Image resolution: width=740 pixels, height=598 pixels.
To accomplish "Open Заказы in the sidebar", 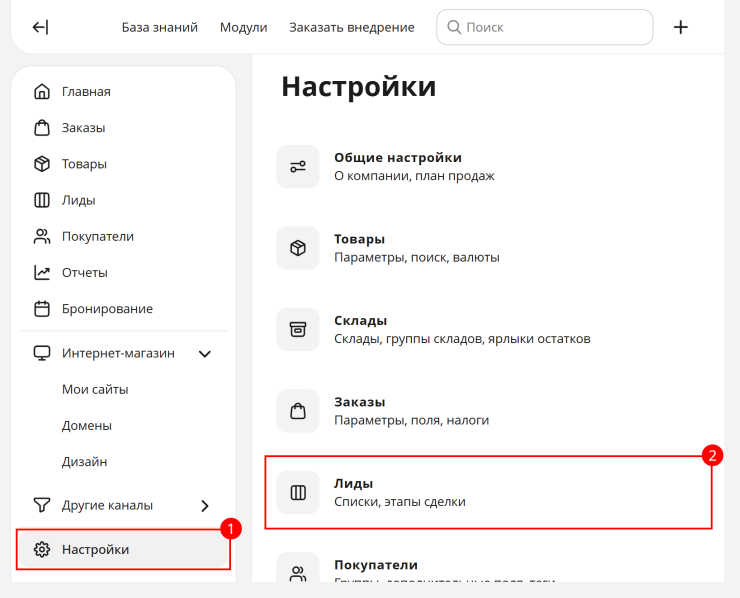I will click(x=84, y=128).
